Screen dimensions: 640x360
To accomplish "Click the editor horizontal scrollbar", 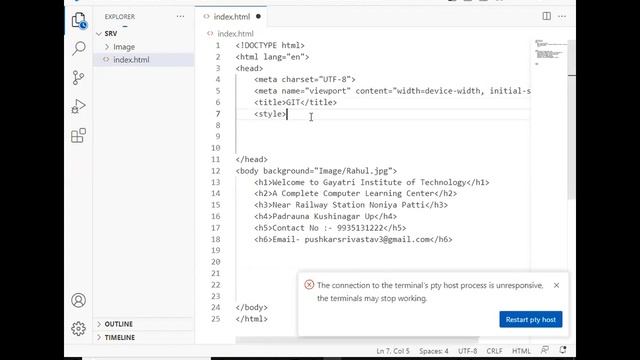I will pyautogui.click(x=356, y=340).
